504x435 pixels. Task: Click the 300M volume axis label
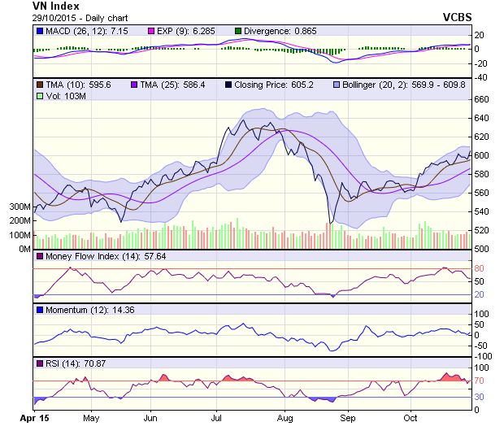20,207
